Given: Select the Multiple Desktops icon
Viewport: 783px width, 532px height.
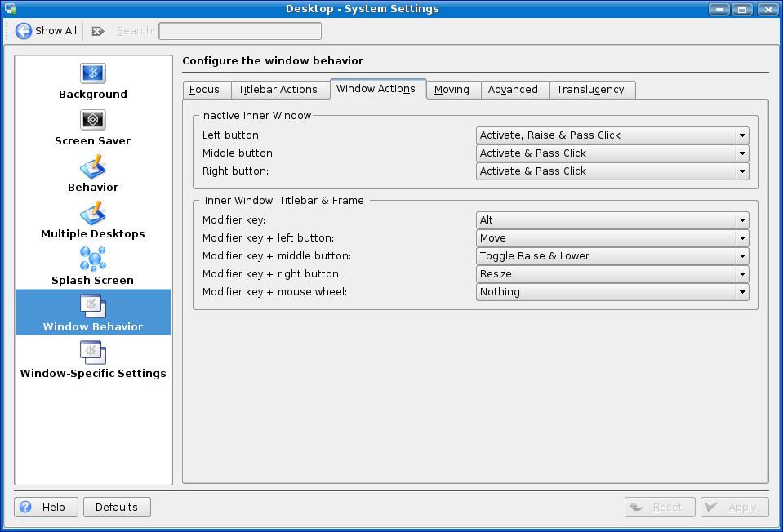Looking at the screenshot, I should [92, 213].
